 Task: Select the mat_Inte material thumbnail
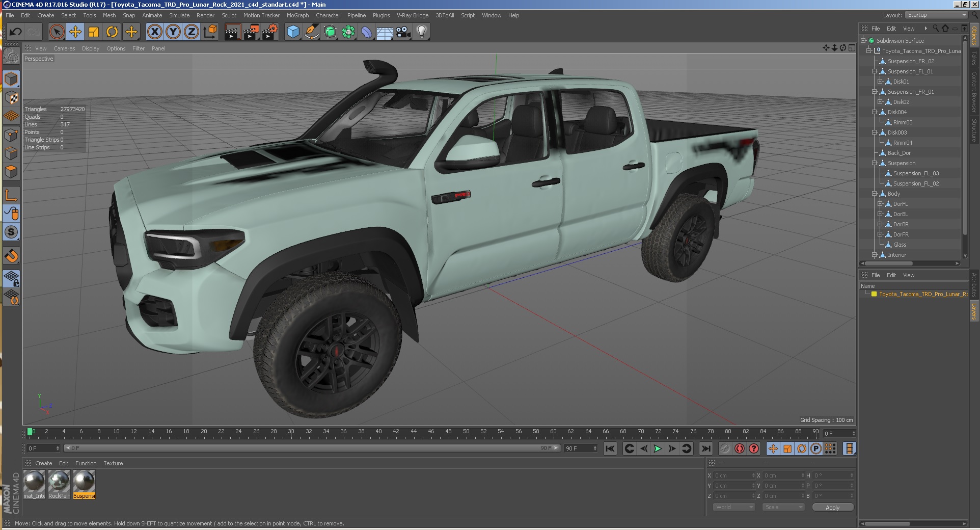coord(34,484)
